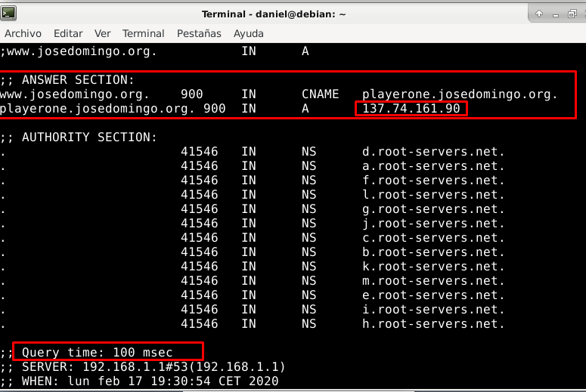Viewport: 586px width, 392px height.
Task: Click the window title Terminal - daniel@debian
Action: (274, 14)
